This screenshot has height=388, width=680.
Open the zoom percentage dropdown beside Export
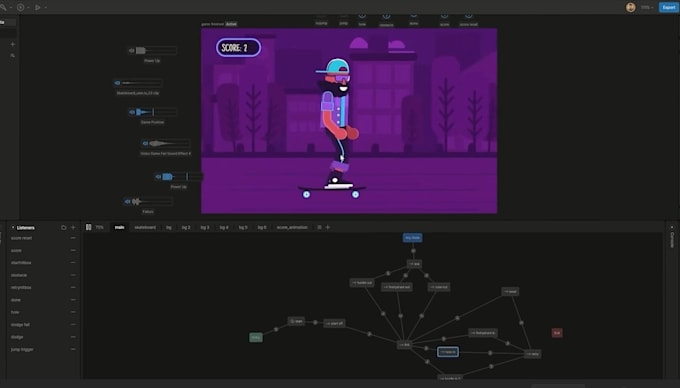[647, 7]
